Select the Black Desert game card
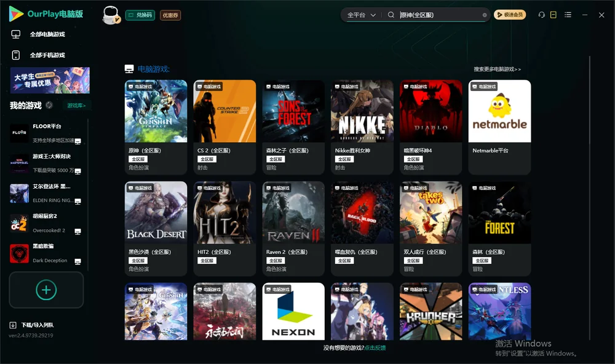 click(156, 229)
